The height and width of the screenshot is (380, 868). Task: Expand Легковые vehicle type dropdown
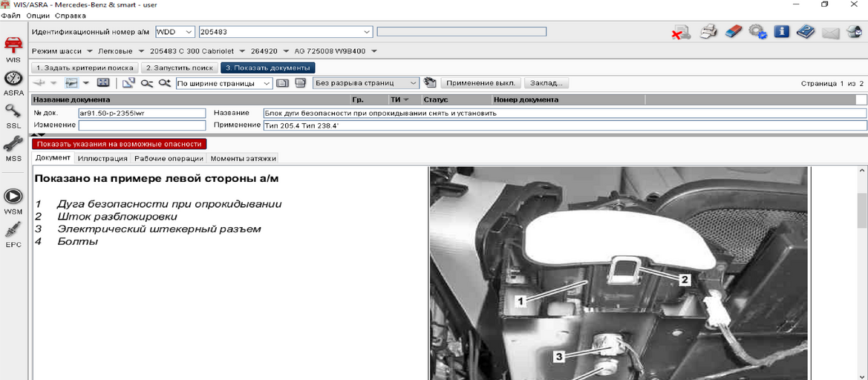tap(140, 51)
